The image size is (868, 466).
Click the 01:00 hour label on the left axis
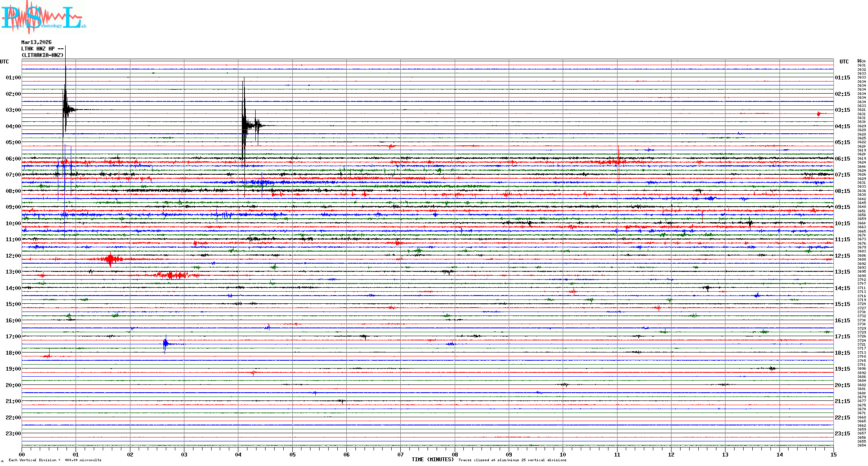(13, 78)
